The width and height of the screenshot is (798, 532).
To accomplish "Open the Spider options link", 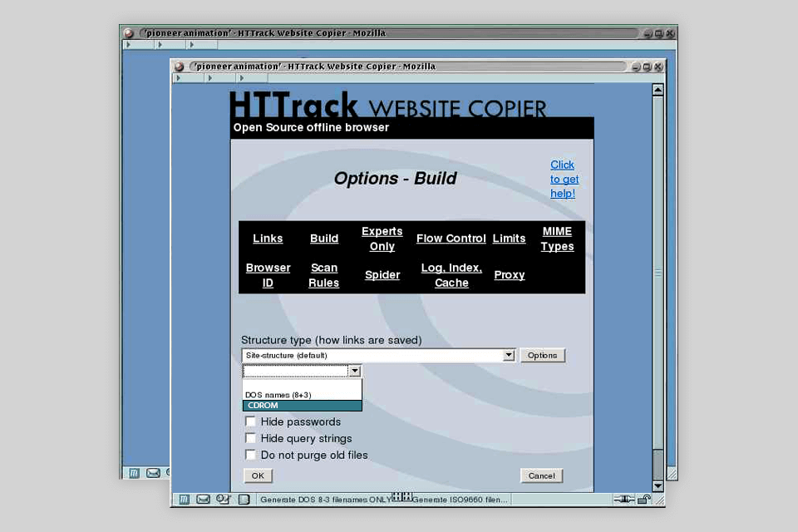I will (382, 275).
